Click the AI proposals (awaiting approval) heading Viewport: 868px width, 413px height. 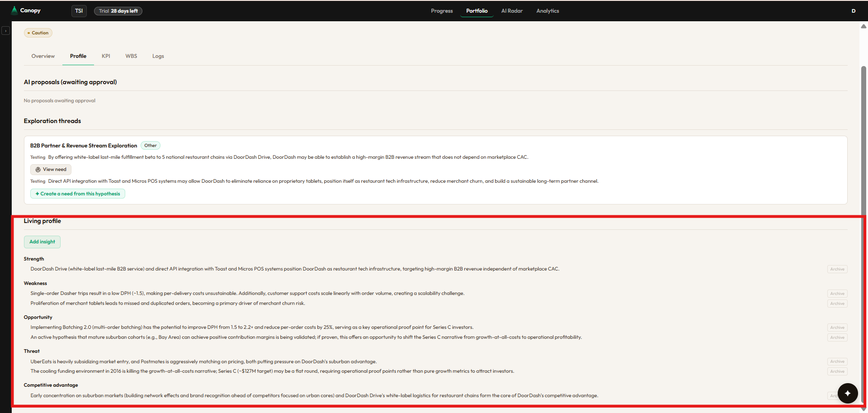(x=70, y=82)
